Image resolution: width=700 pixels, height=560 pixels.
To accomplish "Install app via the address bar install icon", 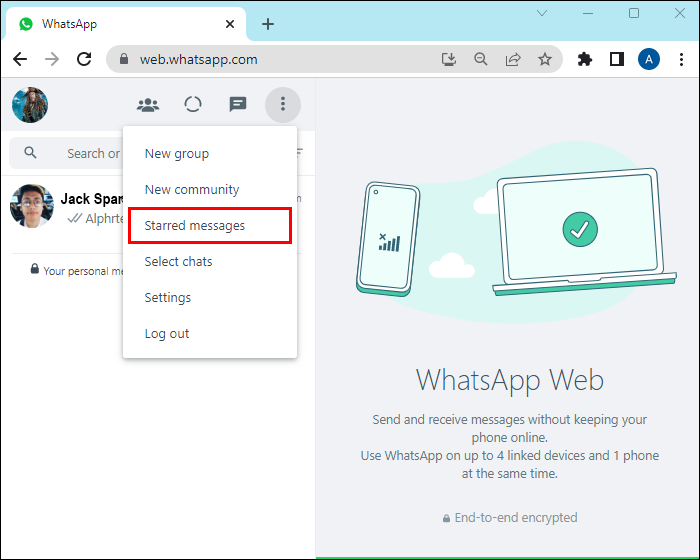I will [449, 59].
